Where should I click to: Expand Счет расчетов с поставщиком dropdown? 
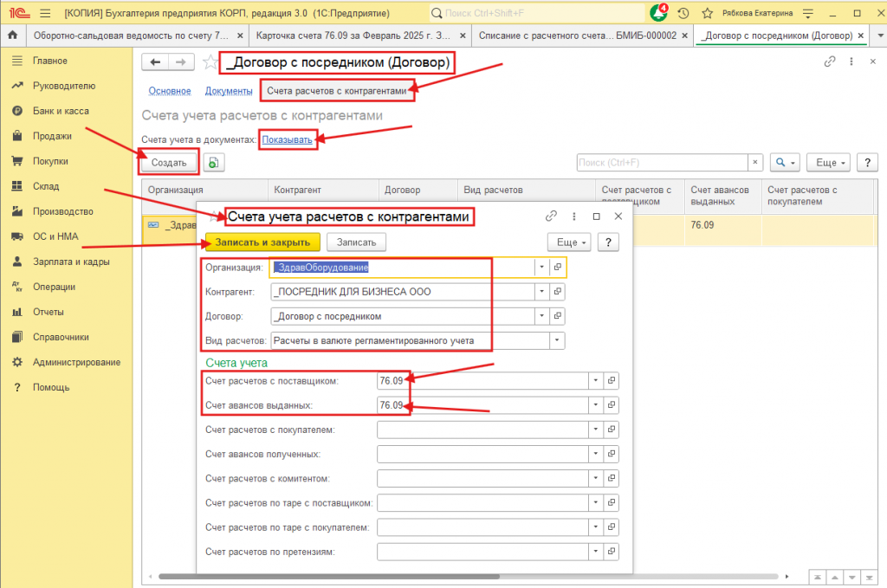pyautogui.click(x=596, y=380)
